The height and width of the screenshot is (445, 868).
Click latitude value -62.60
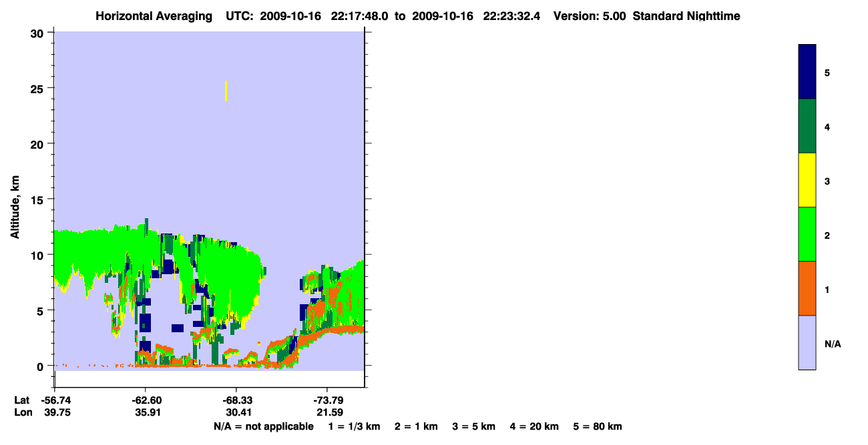click(x=146, y=400)
